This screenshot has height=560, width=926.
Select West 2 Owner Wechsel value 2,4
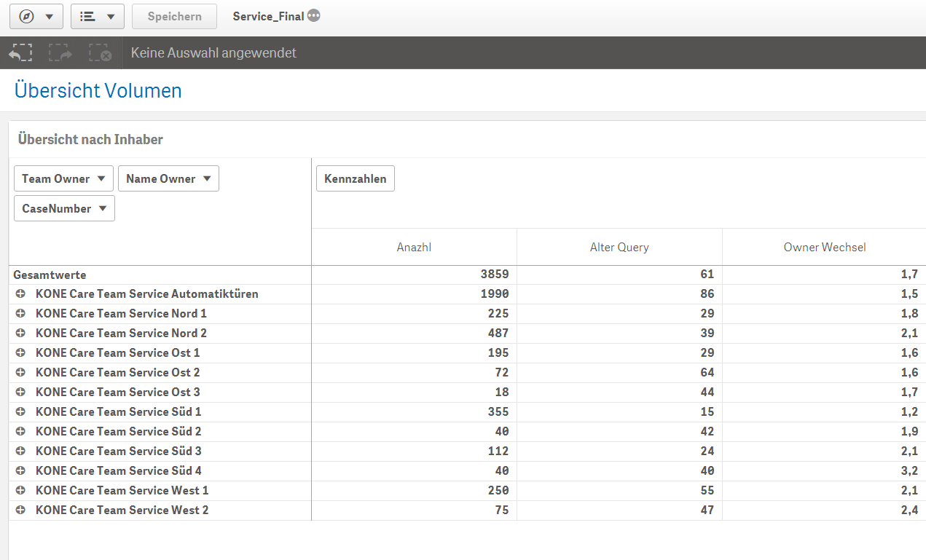pyautogui.click(x=909, y=510)
